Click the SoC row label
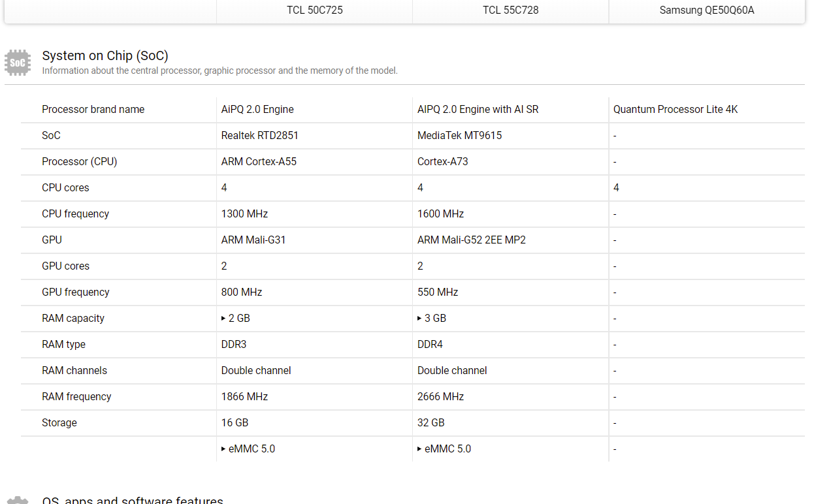The image size is (814, 504). tap(51, 136)
